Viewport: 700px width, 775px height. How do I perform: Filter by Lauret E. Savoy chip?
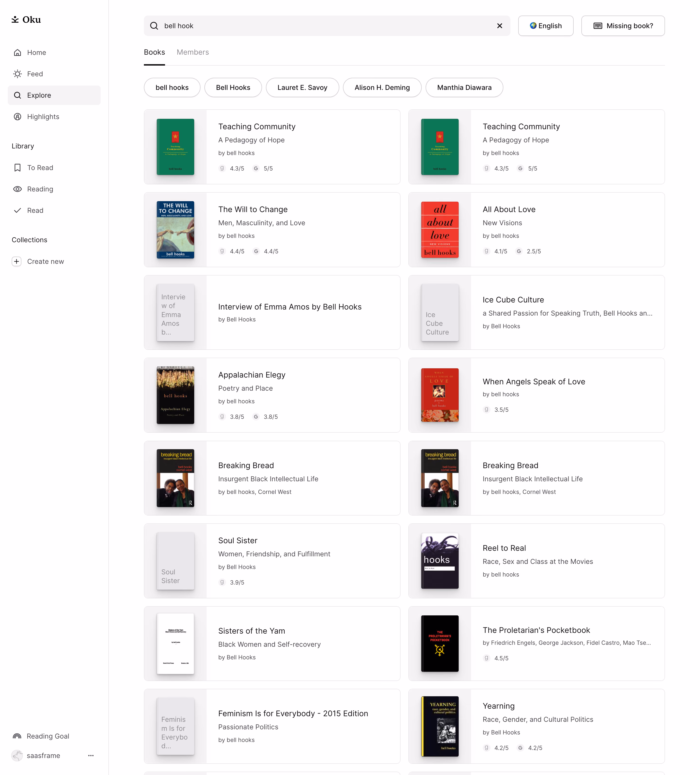click(302, 88)
